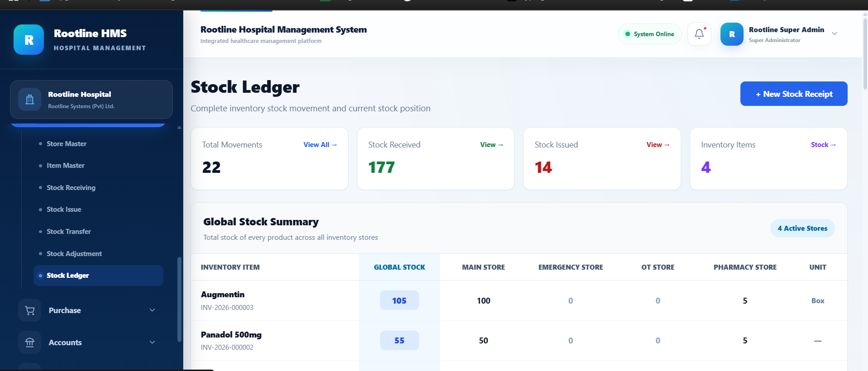Click the Rootline Super Admin avatar
Image resolution: width=868 pixels, height=371 pixels.
(x=732, y=34)
